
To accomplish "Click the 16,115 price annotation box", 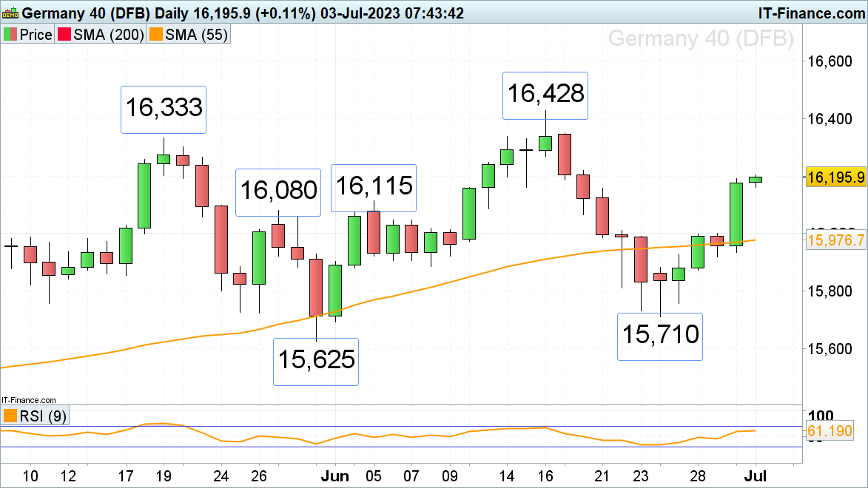I will (374, 188).
